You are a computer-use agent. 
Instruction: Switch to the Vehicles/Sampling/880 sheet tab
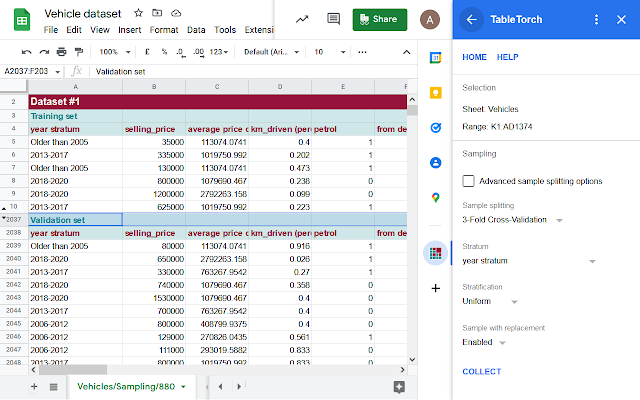(126, 386)
